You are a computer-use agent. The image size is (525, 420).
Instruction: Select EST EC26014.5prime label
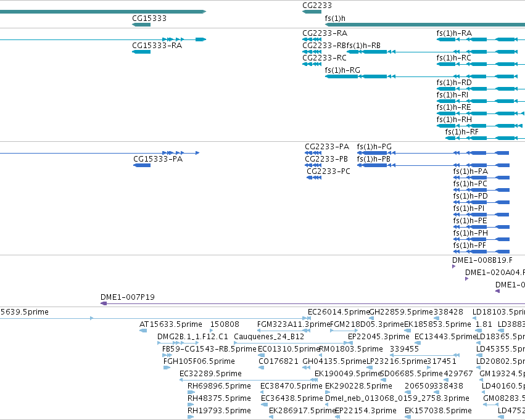pos(339,312)
